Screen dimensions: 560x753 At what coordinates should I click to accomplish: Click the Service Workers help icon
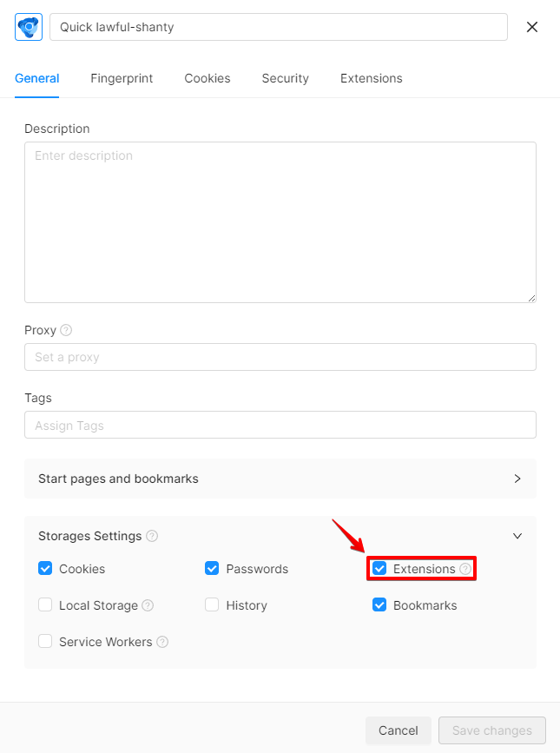[162, 642]
